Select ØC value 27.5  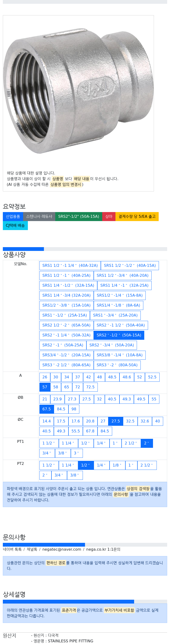pyautogui.click(x=115, y=421)
